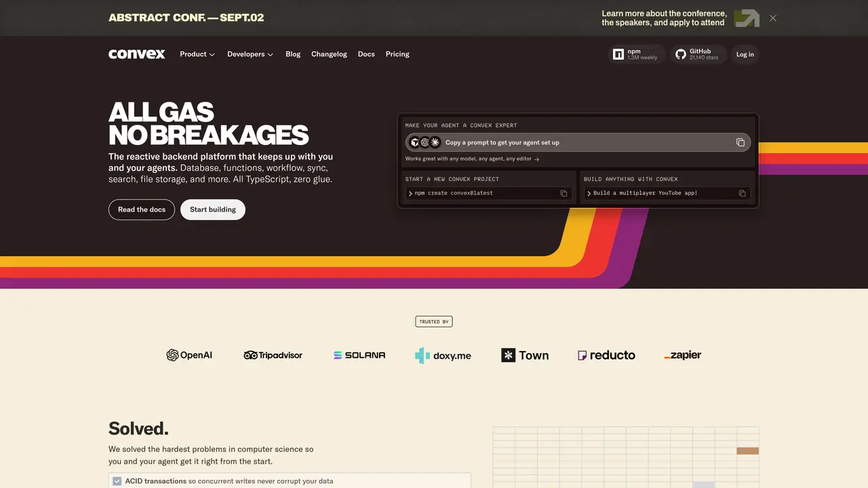Image resolution: width=868 pixels, height=488 pixels.
Task: Click the Read the docs button
Action: coord(142,209)
